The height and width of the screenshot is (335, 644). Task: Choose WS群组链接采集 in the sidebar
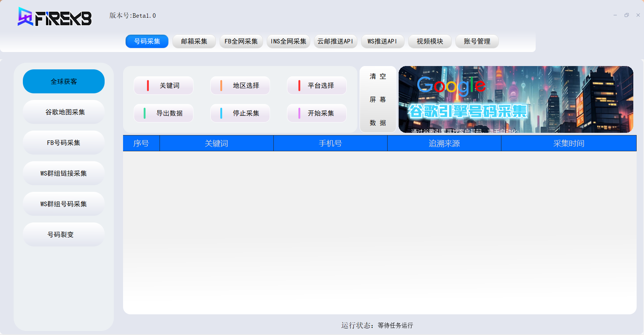[64, 173]
